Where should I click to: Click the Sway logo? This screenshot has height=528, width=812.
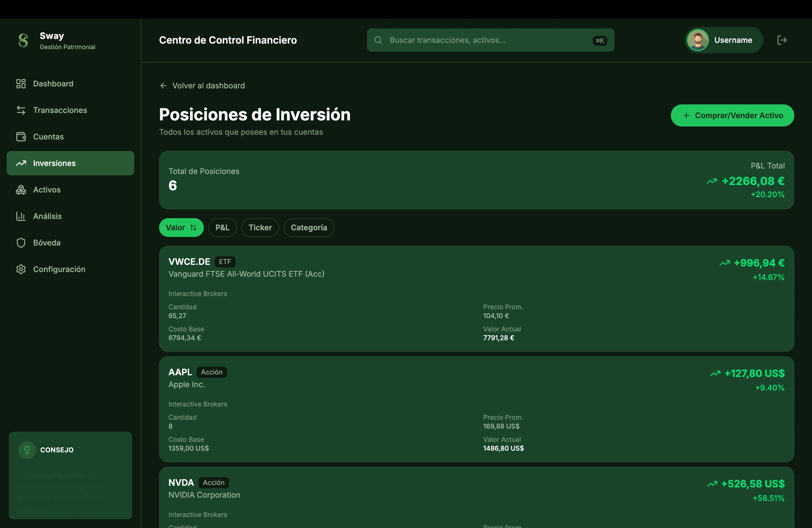[23, 41]
